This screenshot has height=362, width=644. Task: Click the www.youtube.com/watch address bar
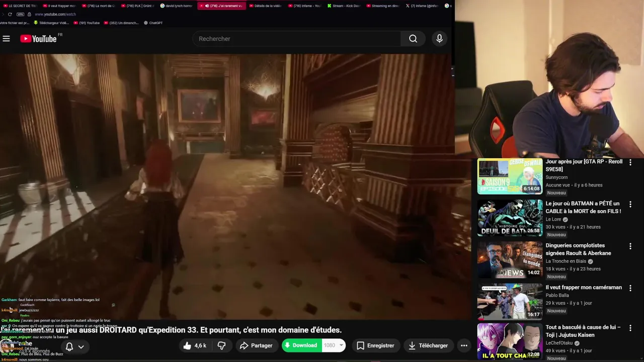[x=55, y=14]
